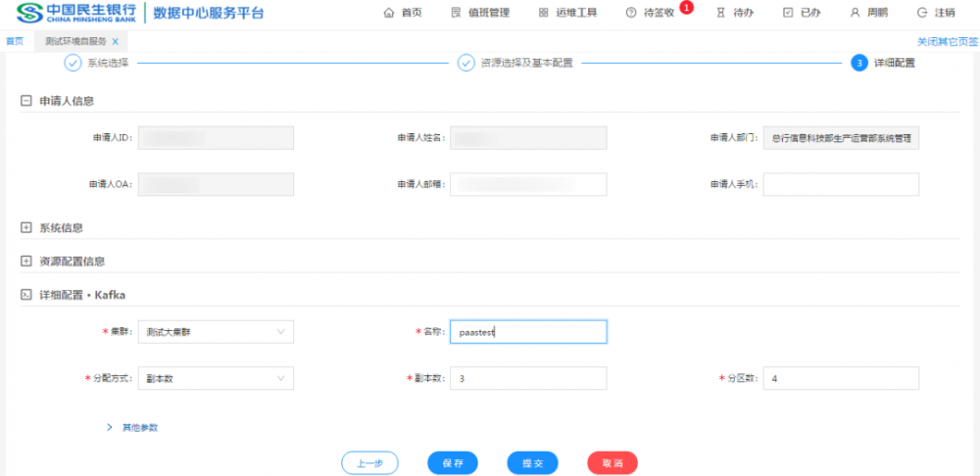The width and height of the screenshot is (980, 476).
Task: Open 首页 in the top navigation
Action: [x=412, y=13]
